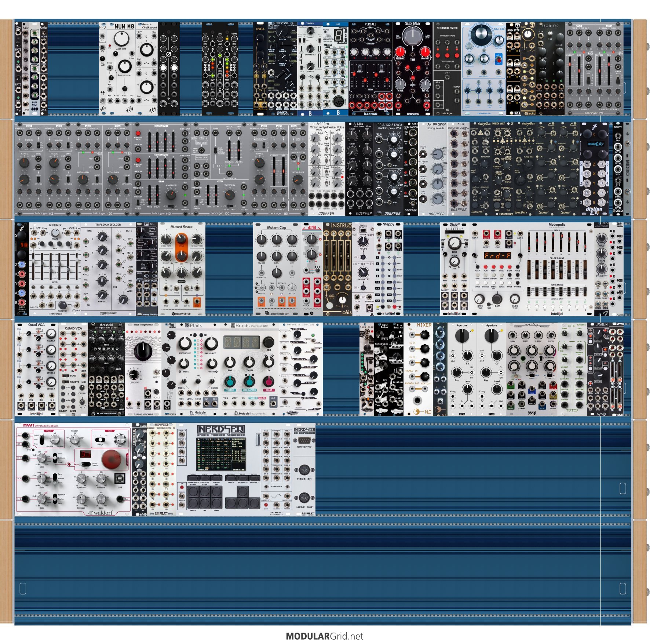This screenshot has height=644, width=650.
Task: Select the Waldorf nw1 wavetable module
Action: [x=73, y=470]
